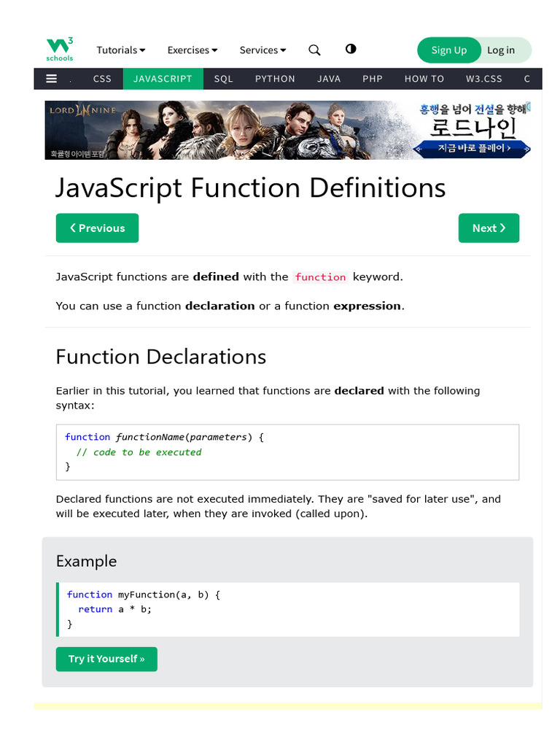This screenshot has width=560, height=747.
Task: Go to Previous chapter
Action: point(97,228)
